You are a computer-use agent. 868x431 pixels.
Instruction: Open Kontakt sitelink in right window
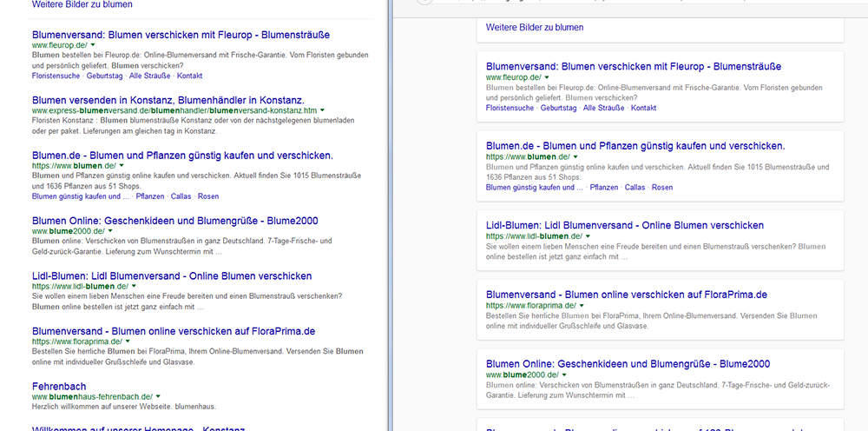[x=644, y=108]
